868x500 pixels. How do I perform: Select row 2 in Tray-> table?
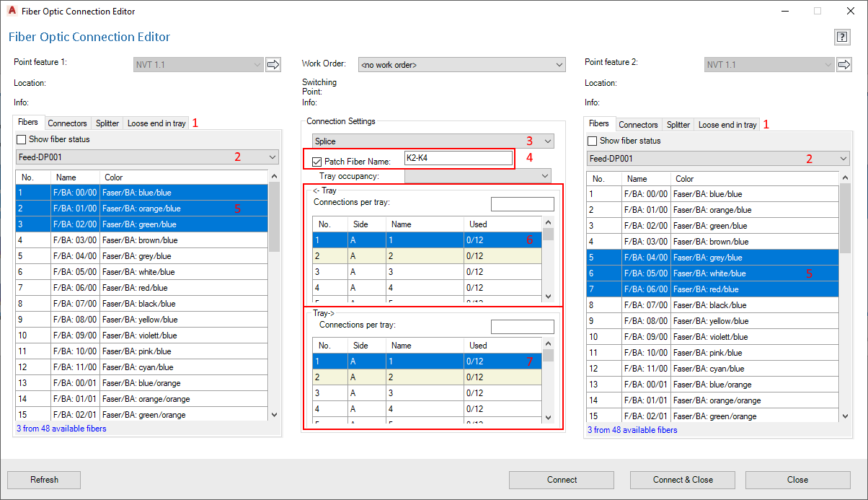click(428, 377)
